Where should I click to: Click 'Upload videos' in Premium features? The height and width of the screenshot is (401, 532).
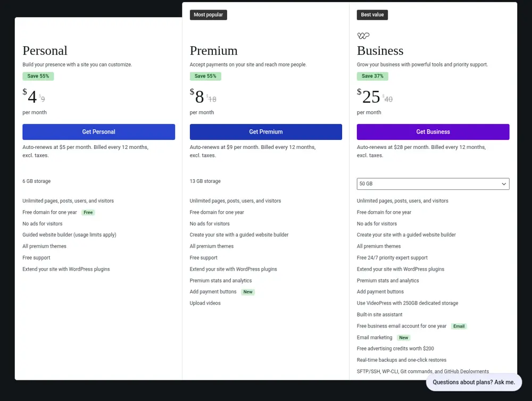(205, 303)
